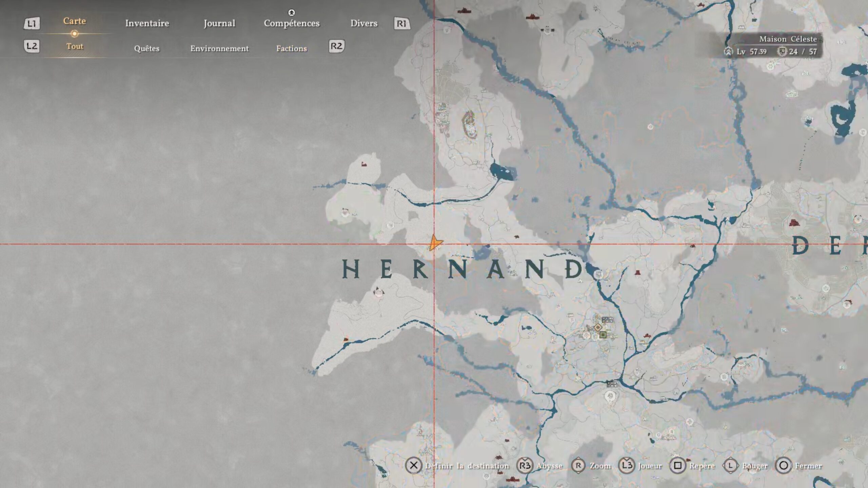Click the R1 shoulder button icon
Image resolution: width=868 pixels, height=488 pixels.
coord(401,23)
